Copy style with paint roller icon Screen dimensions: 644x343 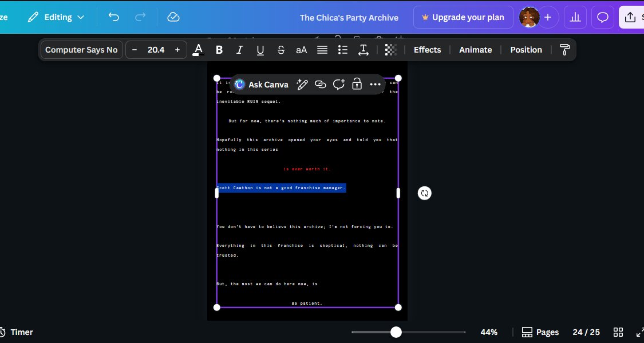click(x=565, y=50)
